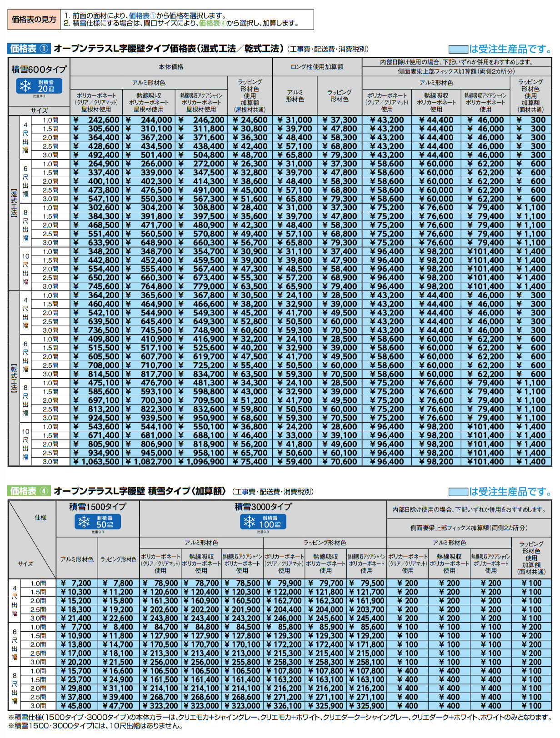
Task: Select the 積雪1500タイプ column header
Action: point(97,507)
